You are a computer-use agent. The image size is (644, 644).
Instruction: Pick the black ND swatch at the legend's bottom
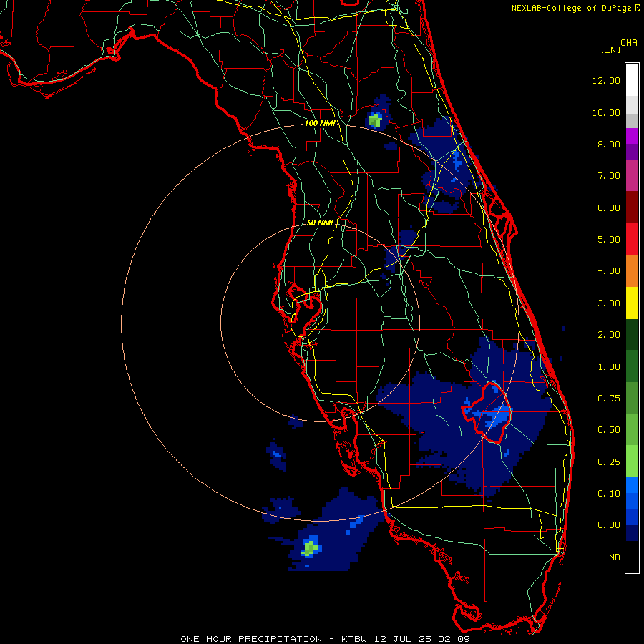click(632, 557)
